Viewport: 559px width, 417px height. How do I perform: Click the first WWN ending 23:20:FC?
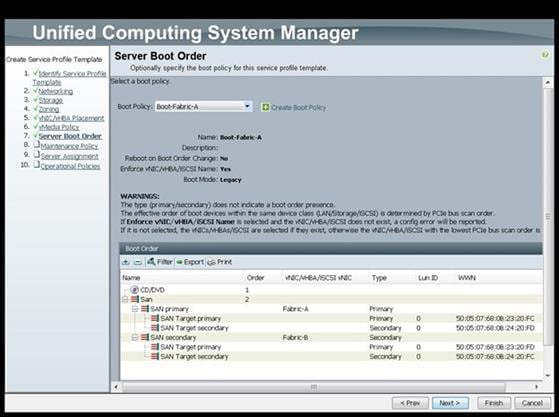pyautogui.click(x=495, y=318)
